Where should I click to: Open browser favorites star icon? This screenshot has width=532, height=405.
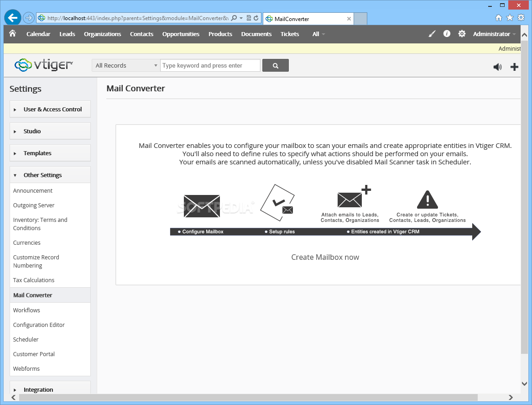pyautogui.click(x=510, y=18)
